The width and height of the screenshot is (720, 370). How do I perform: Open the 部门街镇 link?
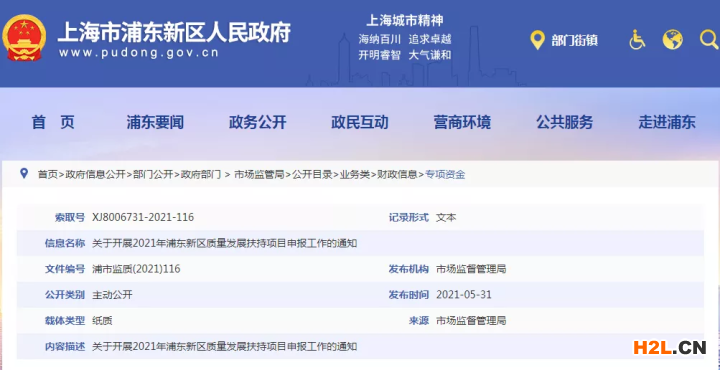(574, 41)
